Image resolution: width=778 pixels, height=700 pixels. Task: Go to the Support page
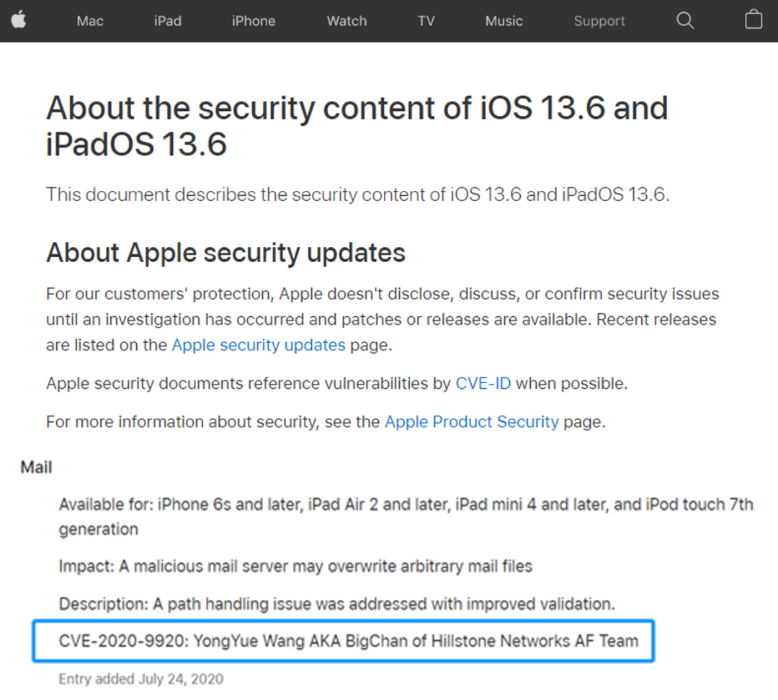(x=599, y=22)
